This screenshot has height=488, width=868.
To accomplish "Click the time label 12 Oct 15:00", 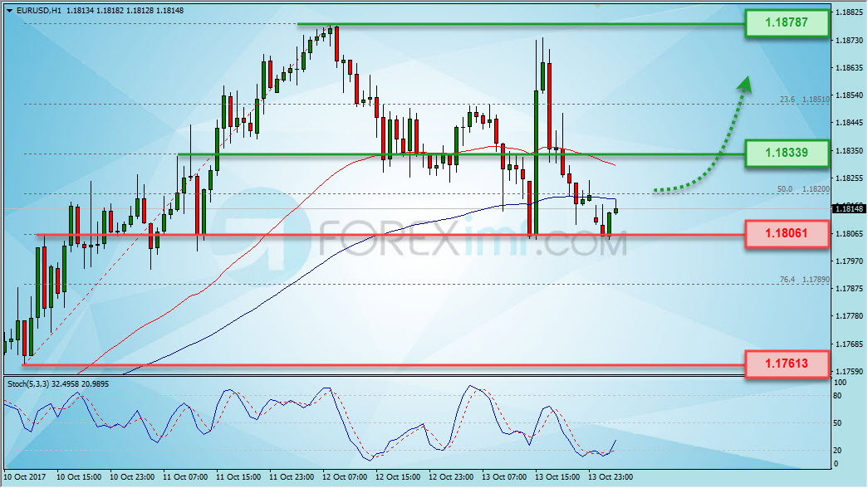I will point(398,477).
